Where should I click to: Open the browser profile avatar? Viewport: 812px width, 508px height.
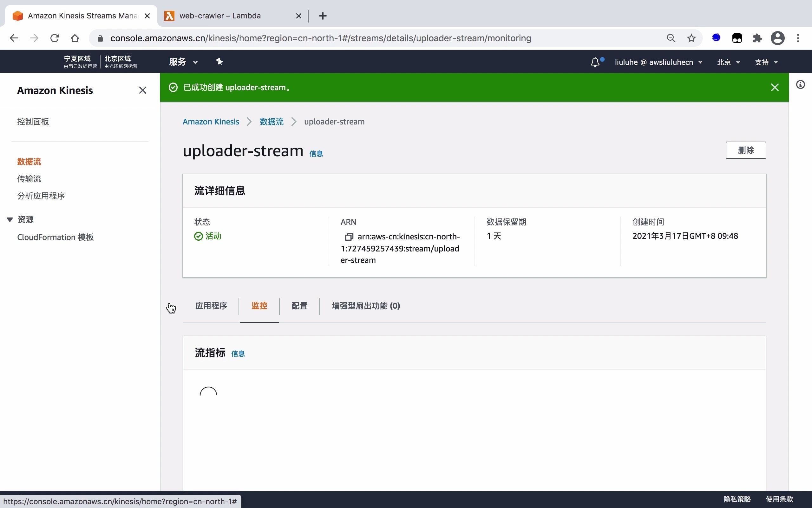tap(777, 38)
